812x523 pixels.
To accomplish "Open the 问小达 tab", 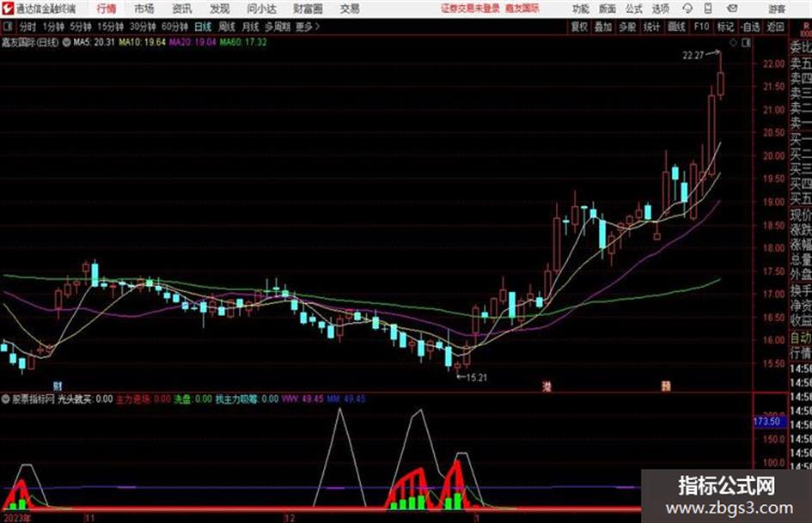I will coord(261,9).
